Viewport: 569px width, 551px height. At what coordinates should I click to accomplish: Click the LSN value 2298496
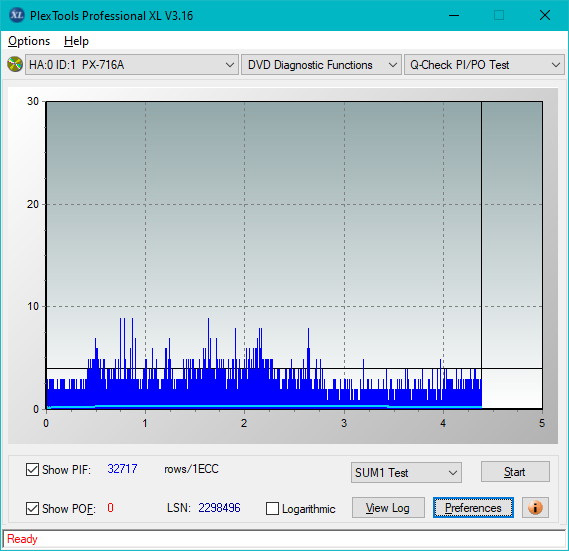coord(219,507)
